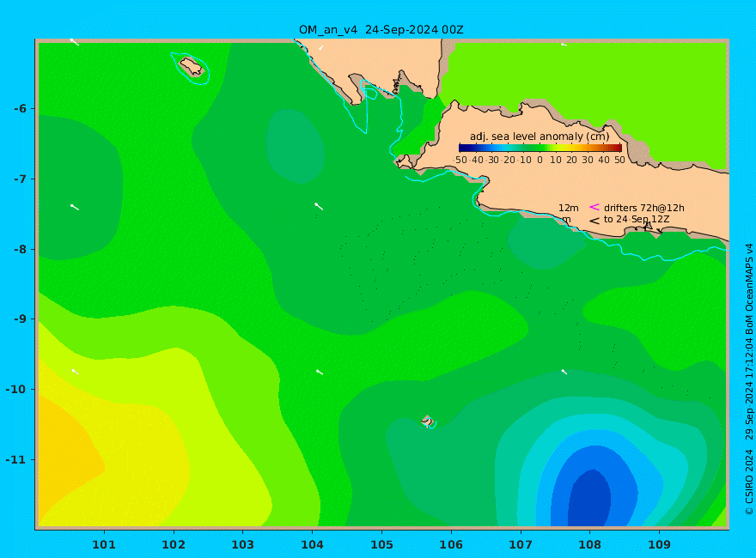
Task: Click the "drifters 72h@12h" legend text
Action: click(x=643, y=208)
